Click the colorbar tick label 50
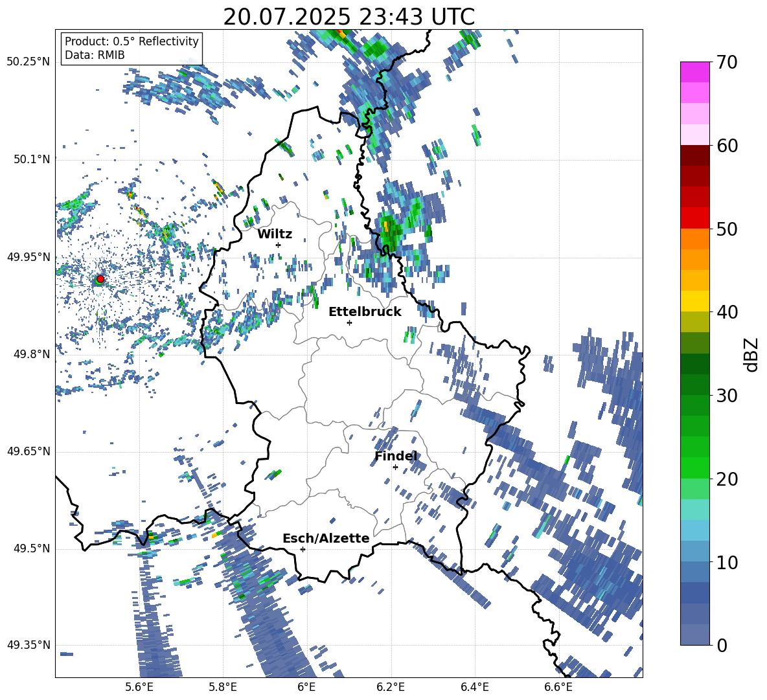 (x=727, y=229)
